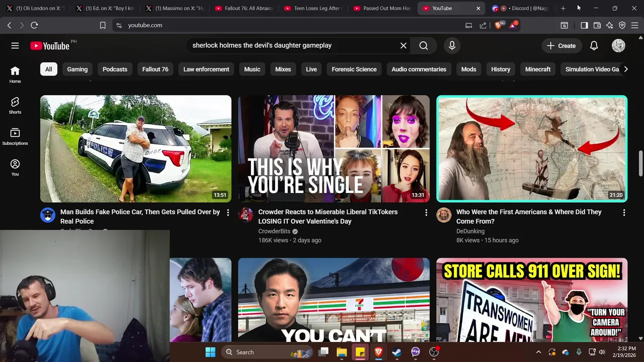Viewport: 644px width, 362px height.
Task: Select the Podcasts filter chip
Action: click(115, 69)
